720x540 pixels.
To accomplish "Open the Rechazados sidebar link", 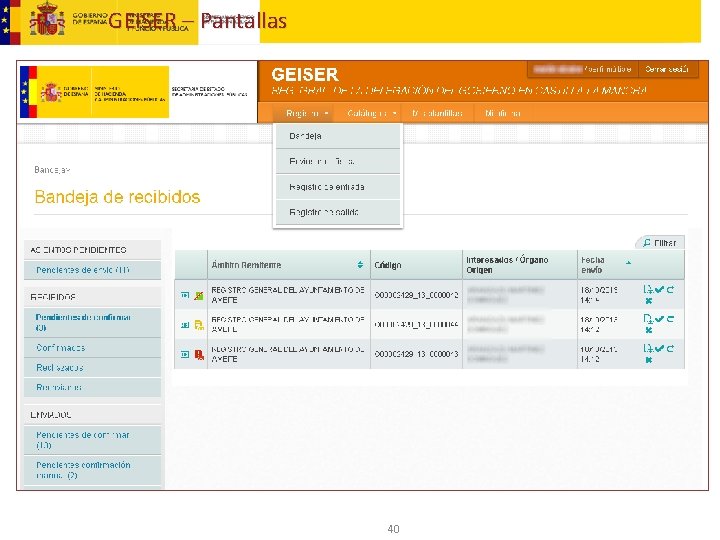I will coord(92,367).
